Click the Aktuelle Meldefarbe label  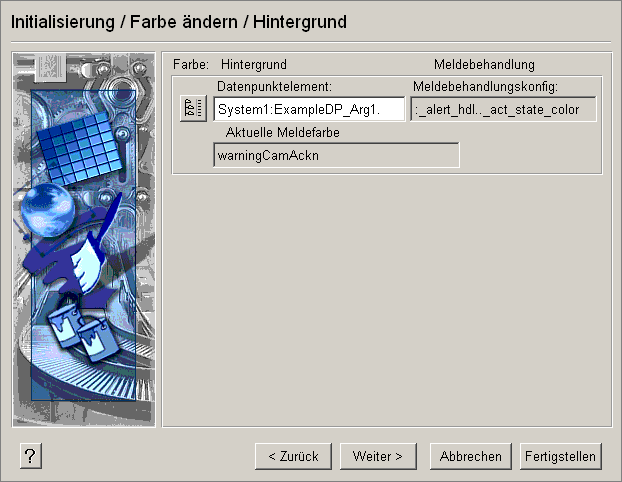coord(282,132)
